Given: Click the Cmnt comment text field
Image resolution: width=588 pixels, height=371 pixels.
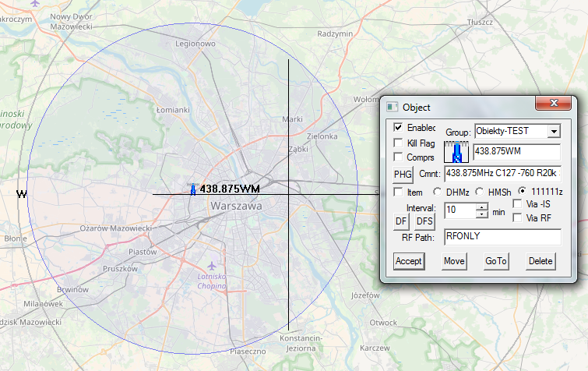Looking at the screenshot, I should [502, 173].
